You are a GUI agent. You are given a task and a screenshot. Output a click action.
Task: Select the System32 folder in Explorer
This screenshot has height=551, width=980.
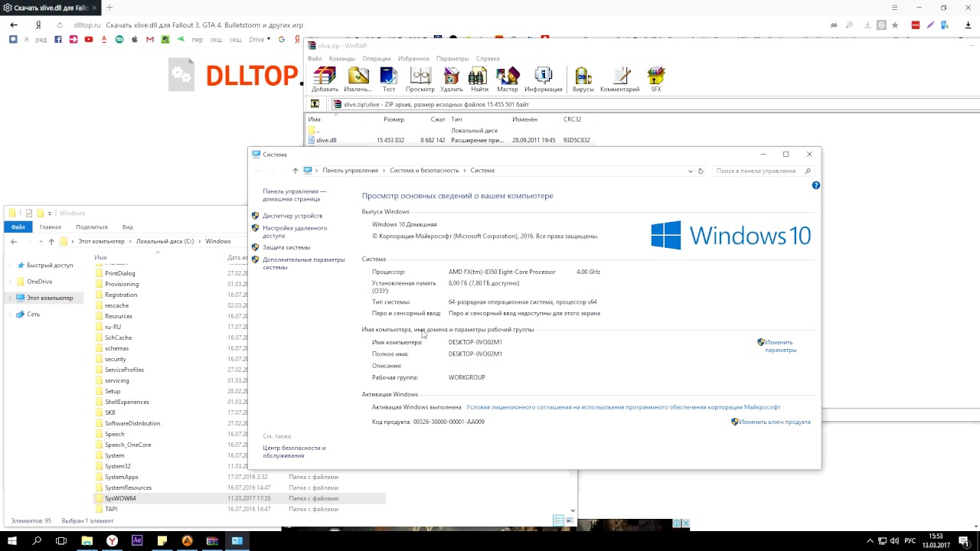[117, 466]
